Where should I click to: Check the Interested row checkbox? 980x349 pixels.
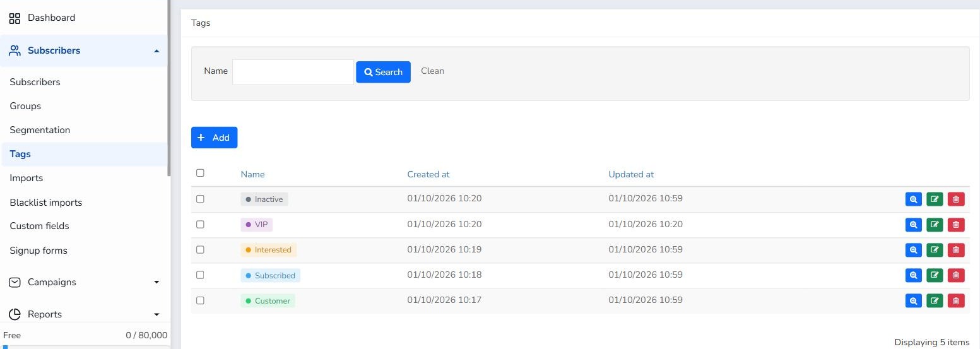[200, 249]
